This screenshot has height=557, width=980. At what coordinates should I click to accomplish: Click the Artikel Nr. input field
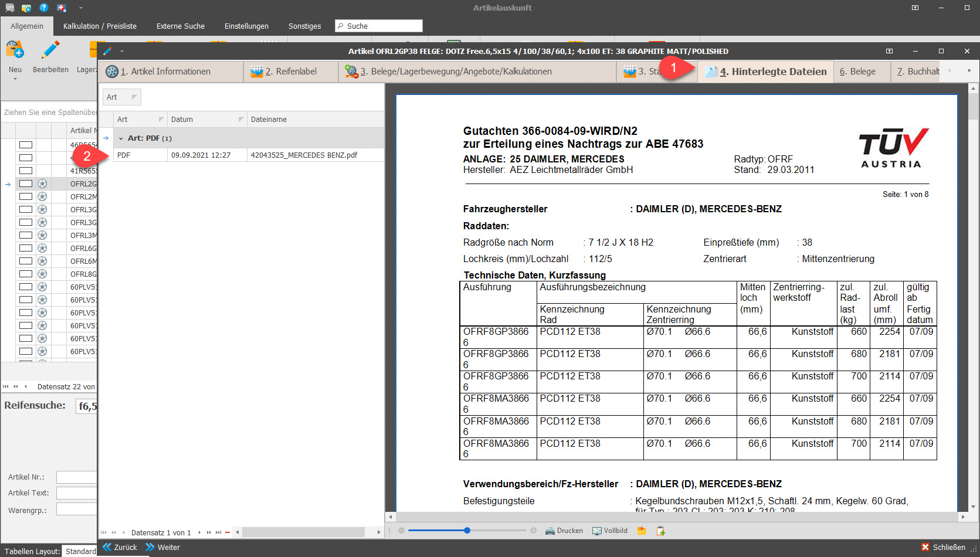pos(77,477)
